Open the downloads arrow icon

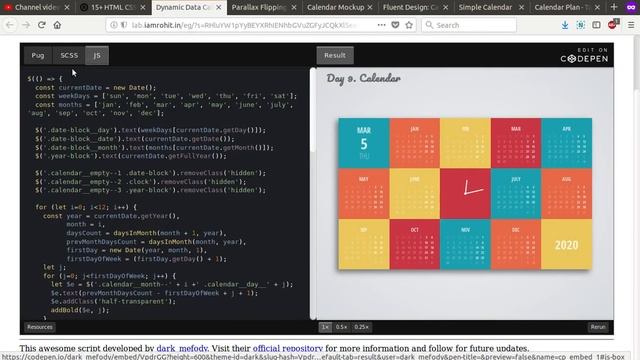tap(565, 25)
